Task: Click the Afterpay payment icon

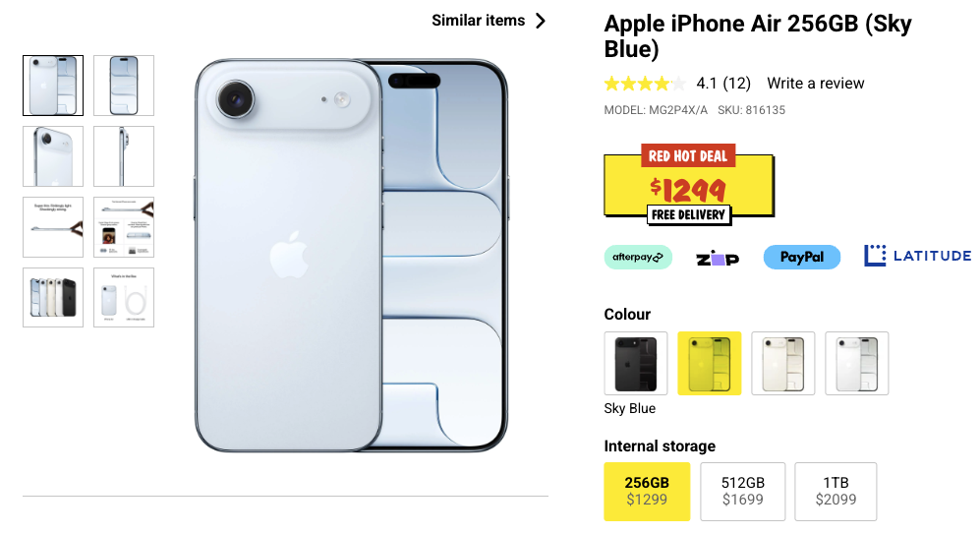Action: click(638, 257)
